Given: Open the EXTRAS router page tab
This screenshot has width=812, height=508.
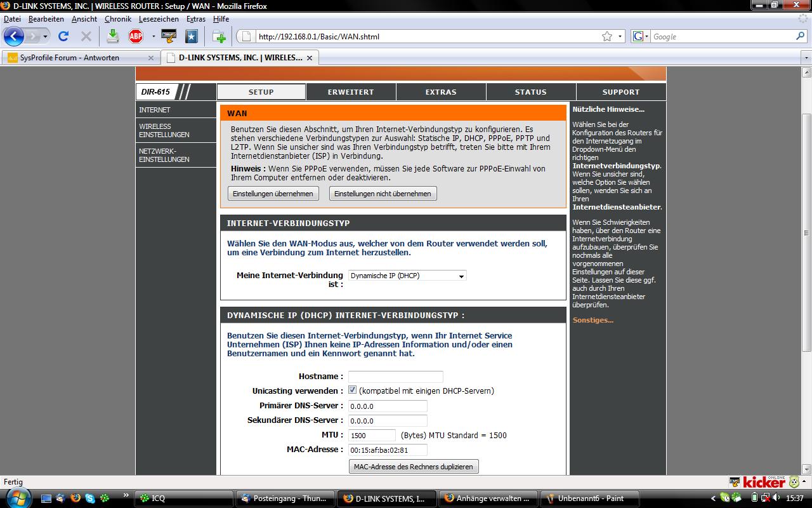Looking at the screenshot, I should (x=441, y=92).
